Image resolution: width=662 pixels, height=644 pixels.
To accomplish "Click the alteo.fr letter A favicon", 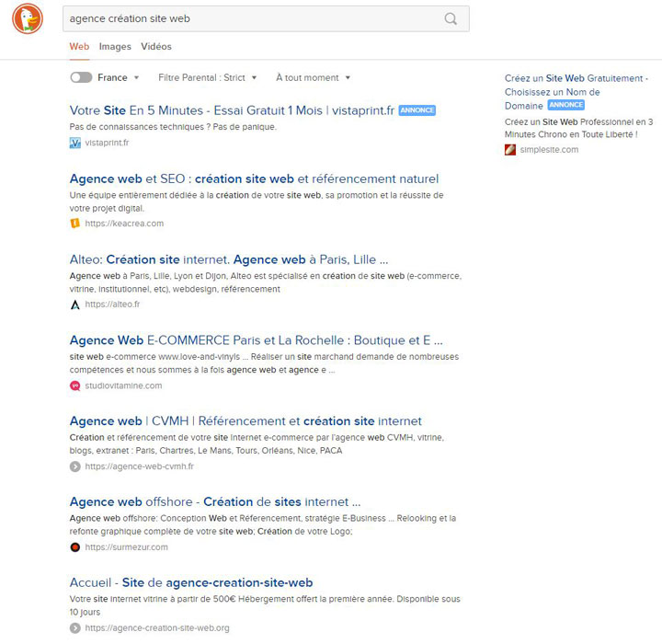I will pos(75,305).
